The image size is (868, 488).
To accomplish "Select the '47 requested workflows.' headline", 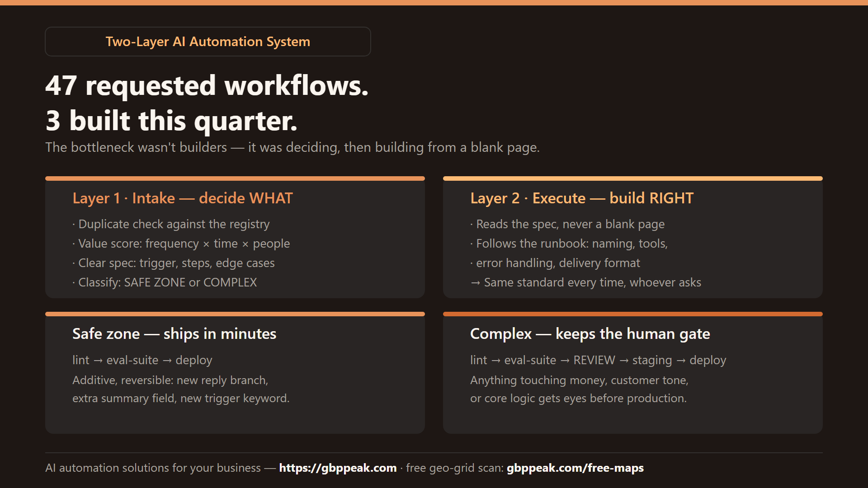I will click(207, 85).
